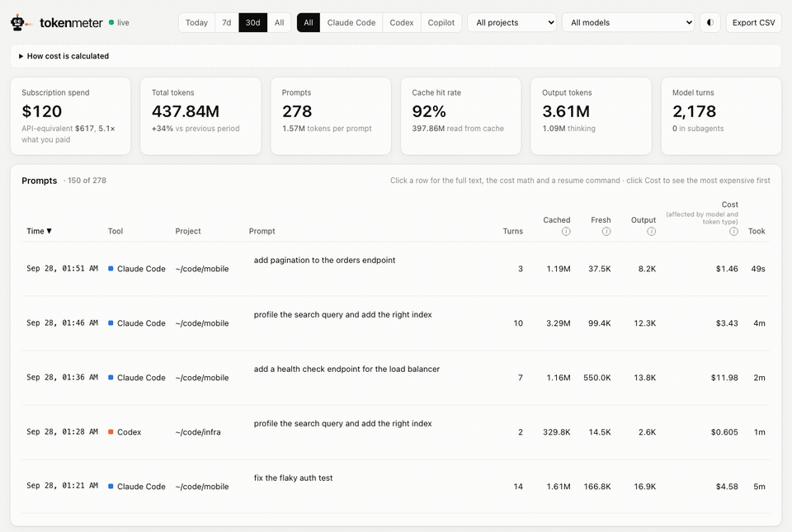Open prompt 'add pagination to the orders endpoint'
Viewport: 792px width, 532px height.
pyautogui.click(x=324, y=261)
